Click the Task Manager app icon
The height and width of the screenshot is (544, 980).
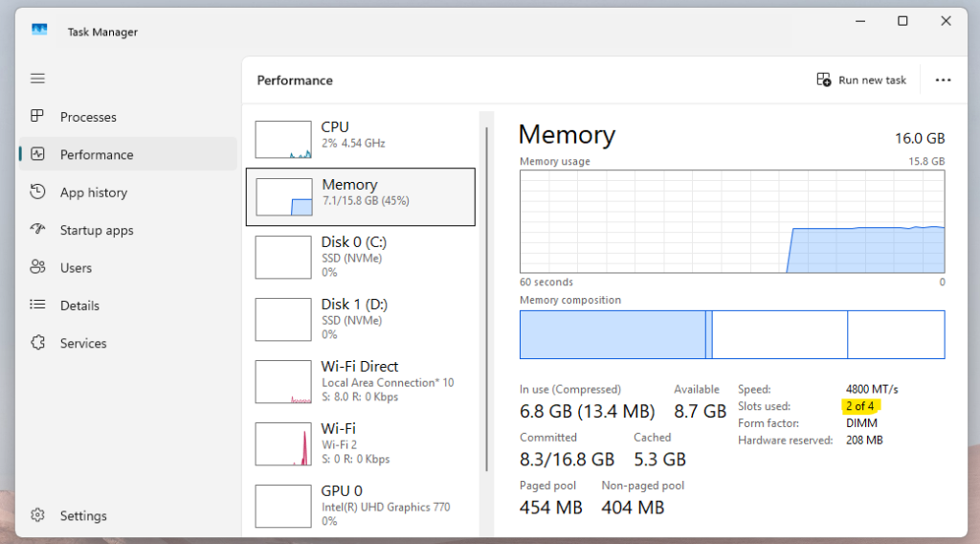[x=39, y=30]
